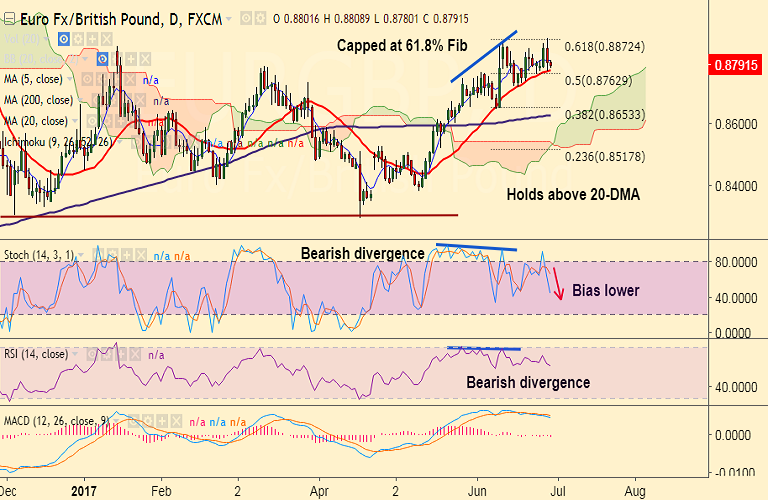Image resolution: width=768 pixels, height=500 pixels.
Task: Click the 'Bias lower' annotation text
Action: pos(606,290)
